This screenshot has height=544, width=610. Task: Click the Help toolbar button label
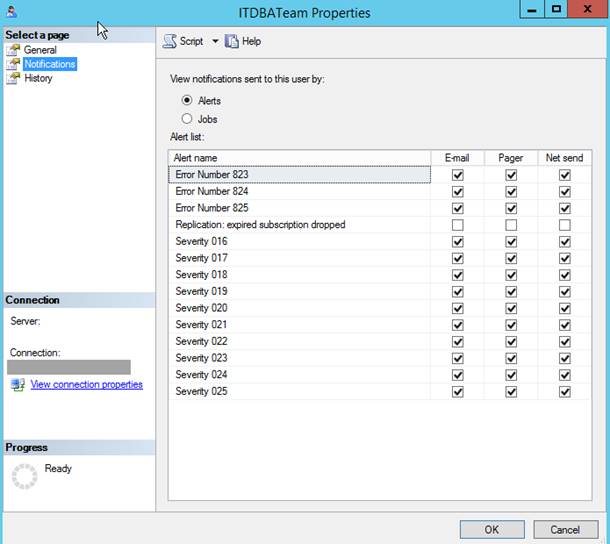(251, 41)
